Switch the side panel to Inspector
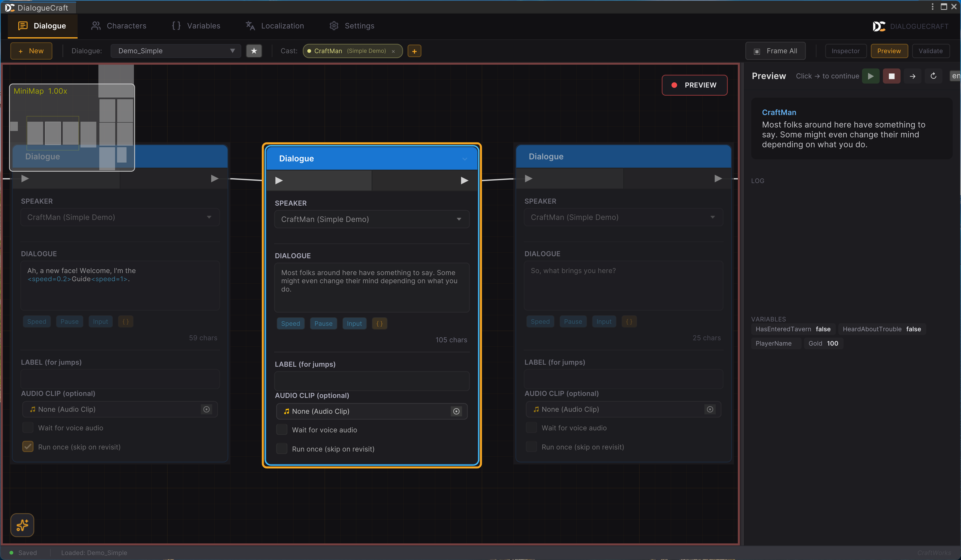The height and width of the screenshot is (560, 961). [x=845, y=51]
